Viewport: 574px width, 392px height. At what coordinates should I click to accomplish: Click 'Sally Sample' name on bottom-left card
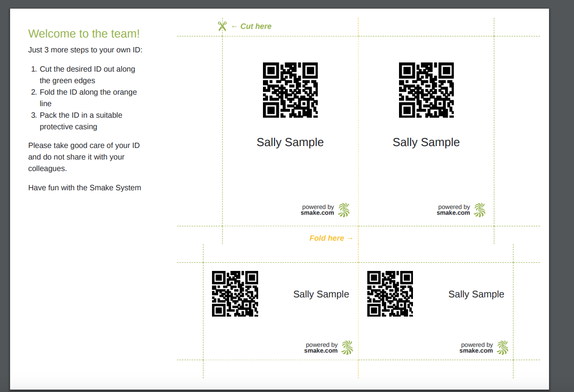321,294
